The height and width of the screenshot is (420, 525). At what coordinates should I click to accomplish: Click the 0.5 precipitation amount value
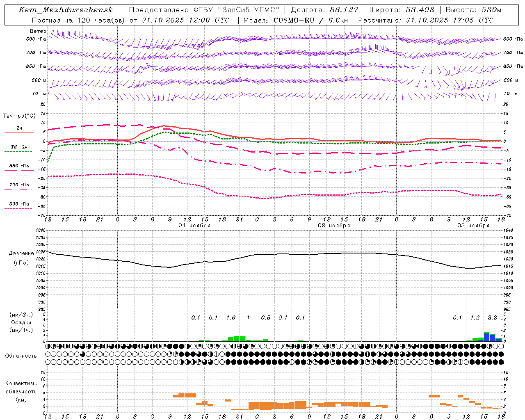[266, 317]
